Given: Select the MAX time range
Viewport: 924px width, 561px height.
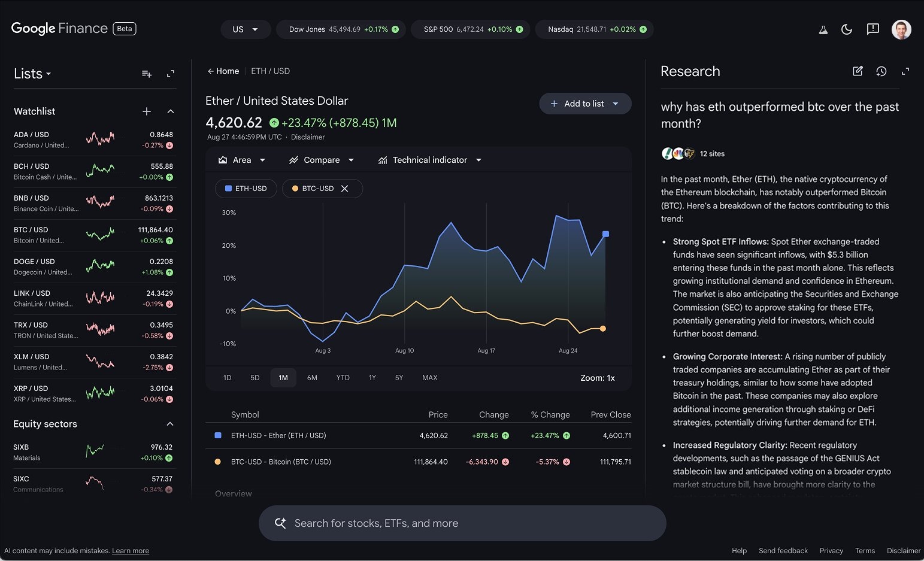Looking at the screenshot, I should [430, 378].
